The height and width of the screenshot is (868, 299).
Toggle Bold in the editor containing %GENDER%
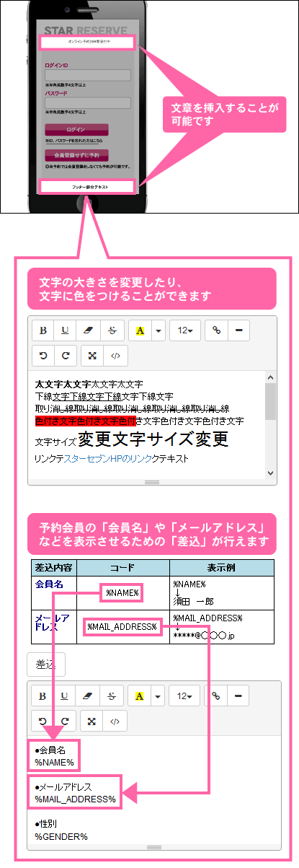[x=43, y=696]
